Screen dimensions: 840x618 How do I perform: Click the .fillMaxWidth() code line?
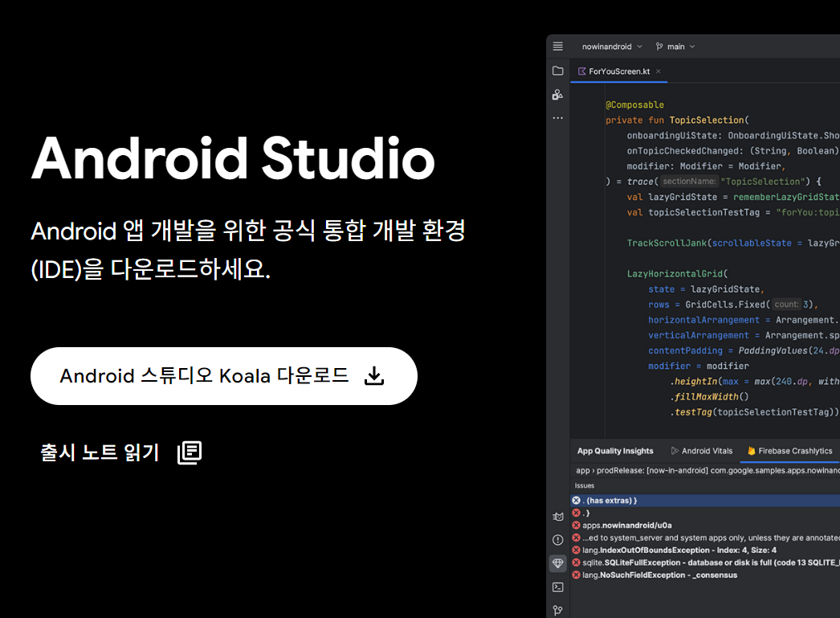click(709, 397)
